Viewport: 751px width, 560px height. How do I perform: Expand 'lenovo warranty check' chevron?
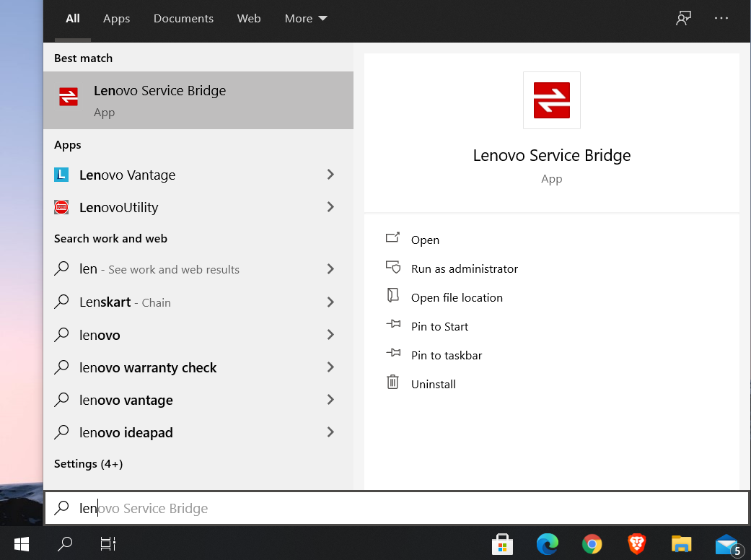[330, 367]
